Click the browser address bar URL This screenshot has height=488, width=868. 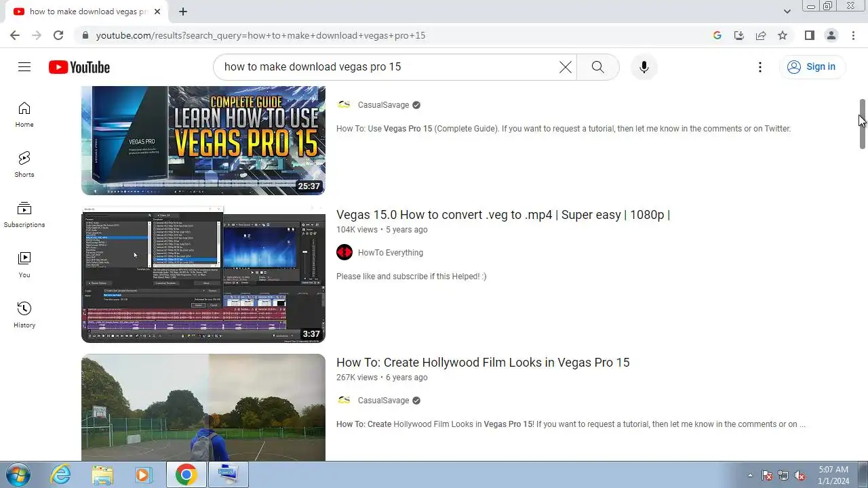pyautogui.click(x=260, y=35)
